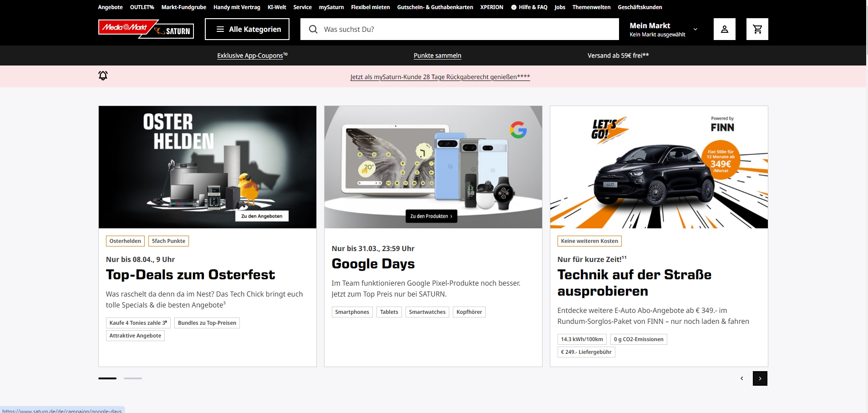868x413 pixels.
Task: Open the FINN electric car banner image
Action: pyautogui.click(x=659, y=167)
